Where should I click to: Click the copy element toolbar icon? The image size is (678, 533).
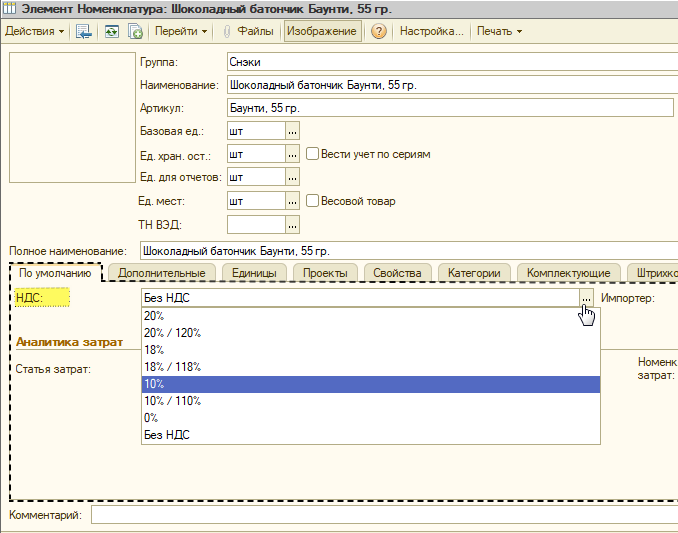pyautogui.click(x=135, y=32)
